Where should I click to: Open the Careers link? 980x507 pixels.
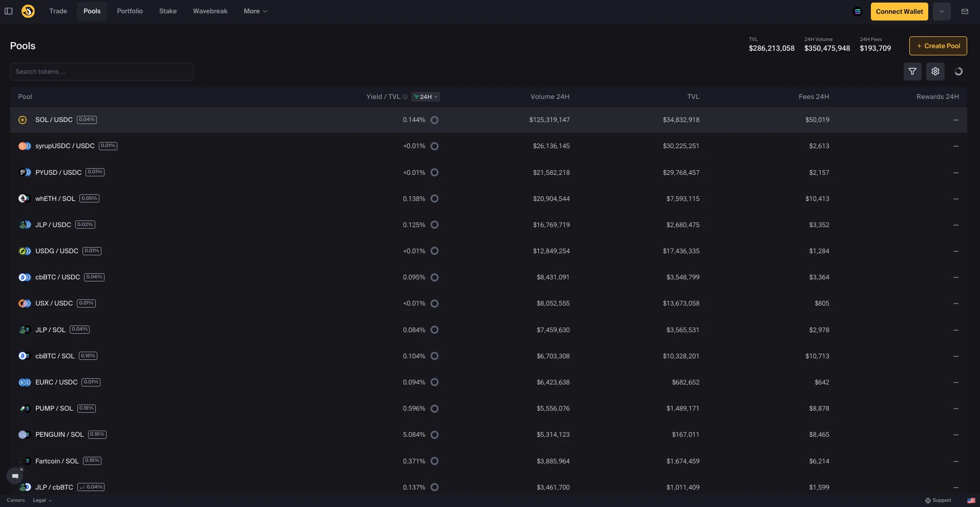[16, 500]
